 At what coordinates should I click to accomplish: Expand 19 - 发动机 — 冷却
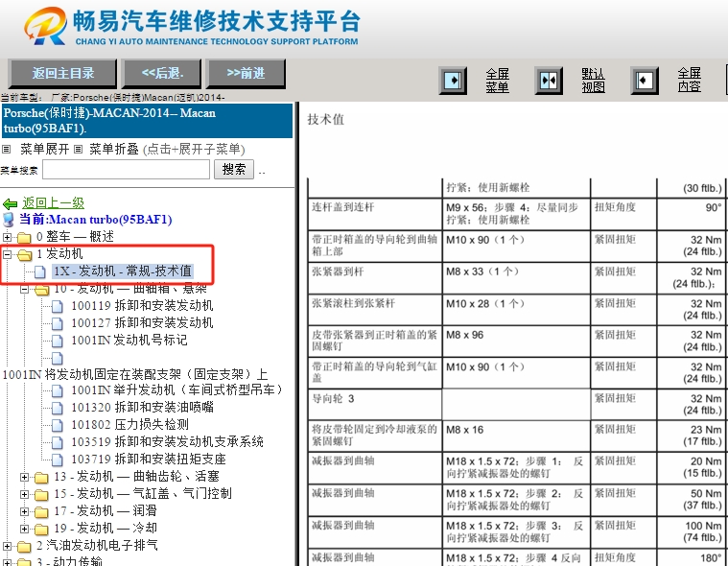click(24, 529)
